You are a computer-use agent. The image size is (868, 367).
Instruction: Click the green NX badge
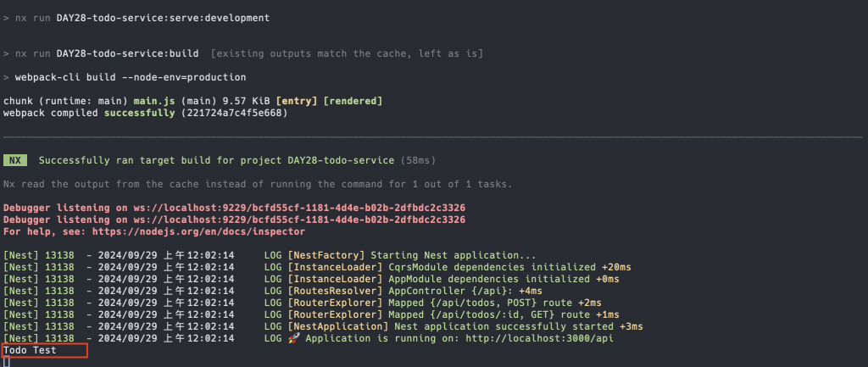pyautogui.click(x=15, y=160)
